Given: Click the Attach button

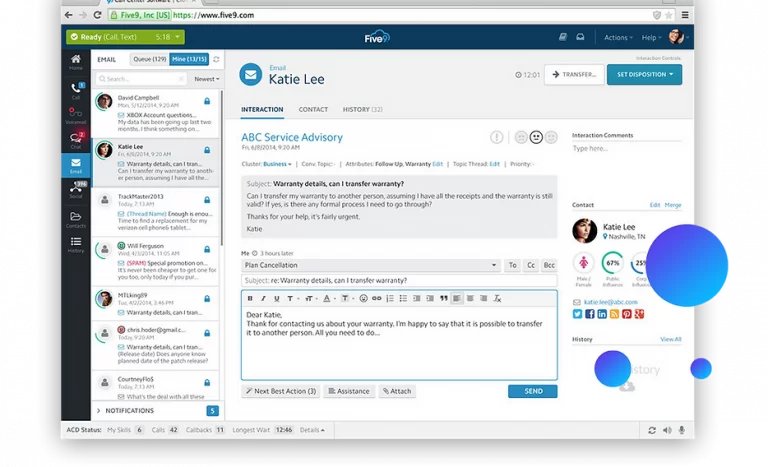Looking at the screenshot, I should click(397, 391).
